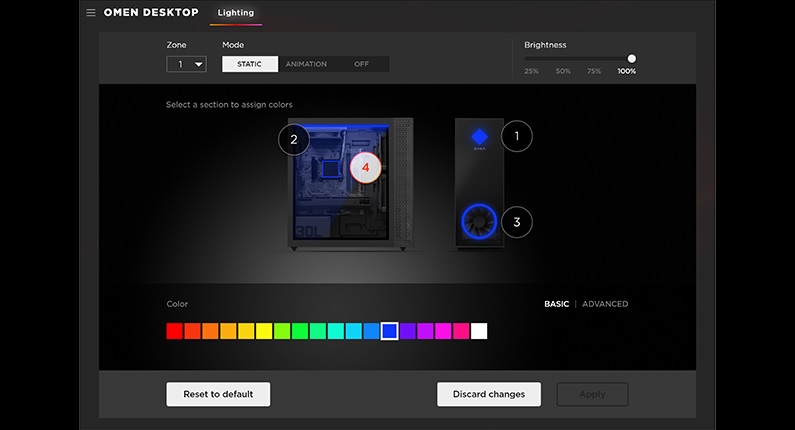Pick the orange color swatch
This screenshot has width=795, height=430.
[210, 331]
